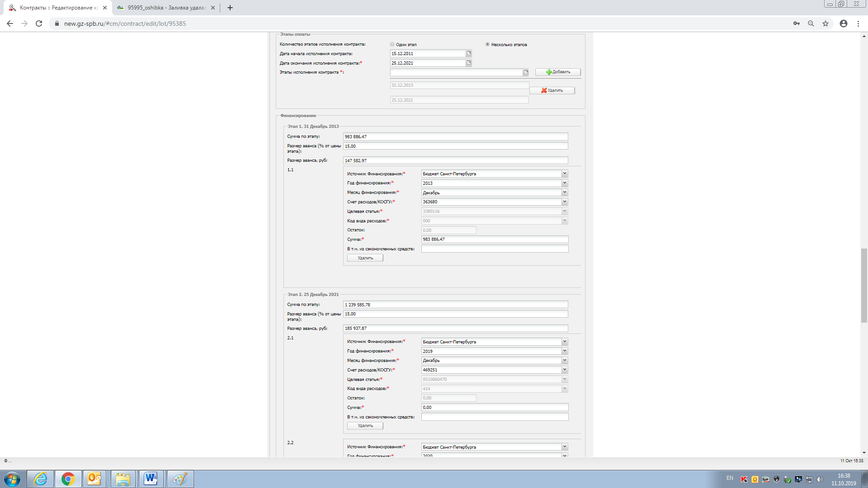Open Chrome zoom magnifier icon in address bar
Image resolution: width=868 pixels, height=488 pixels.
pyautogui.click(x=811, y=23)
